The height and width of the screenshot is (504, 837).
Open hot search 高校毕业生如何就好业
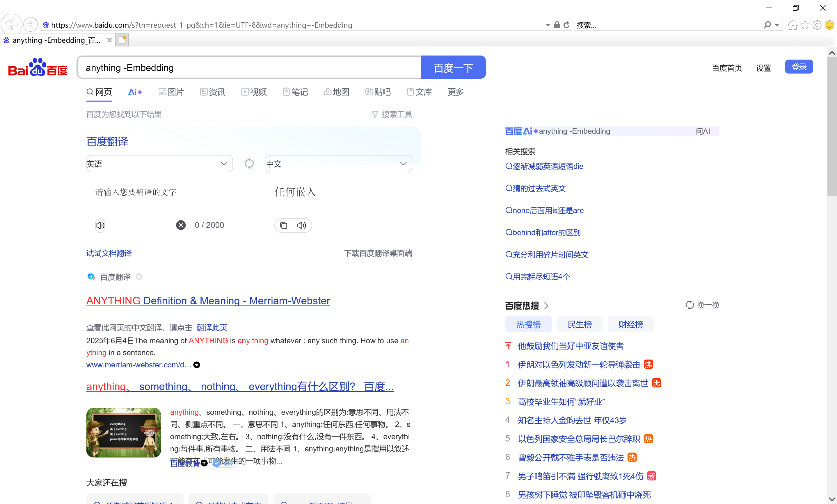pos(561,402)
